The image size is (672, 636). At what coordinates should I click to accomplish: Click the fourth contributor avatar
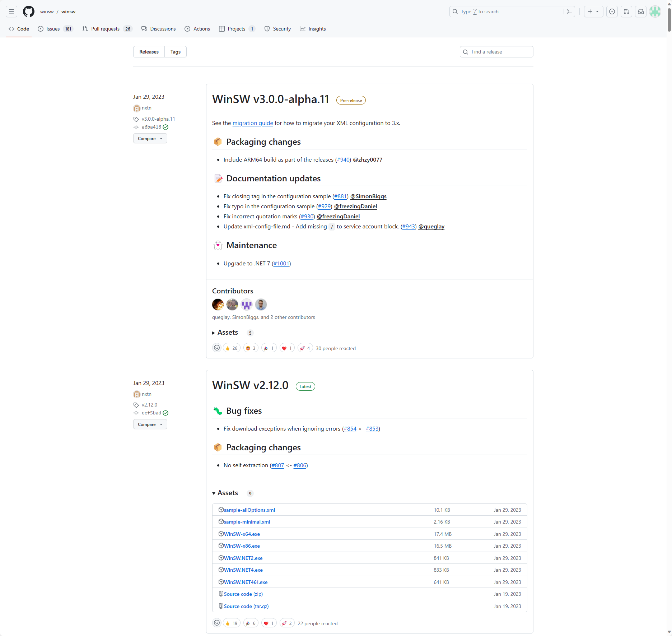[261, 305]
